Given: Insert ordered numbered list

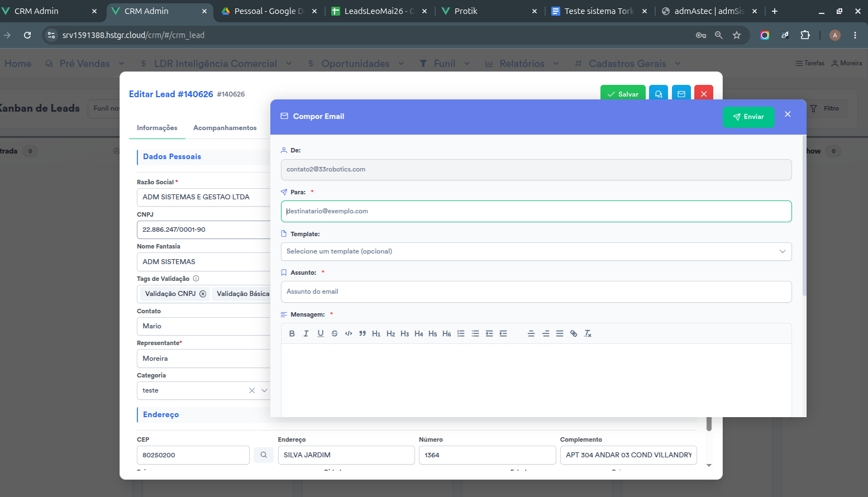Looking at the screenshot, I should click(461, 333).
